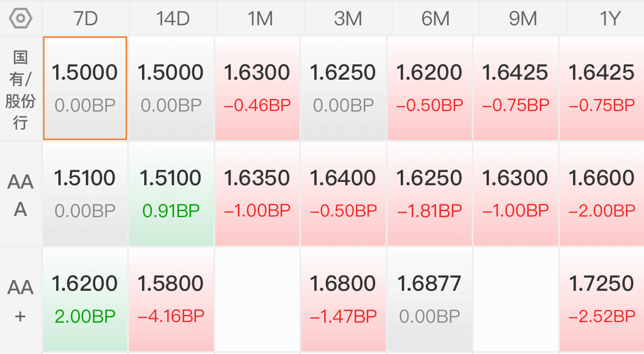Select the 7D tenor column header
Screen dimensions: 644x354
click(x=85, y=19)
